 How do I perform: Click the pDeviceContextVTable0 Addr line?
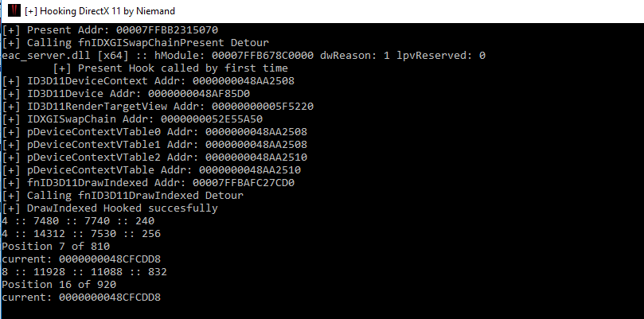[x=154, y=132]
